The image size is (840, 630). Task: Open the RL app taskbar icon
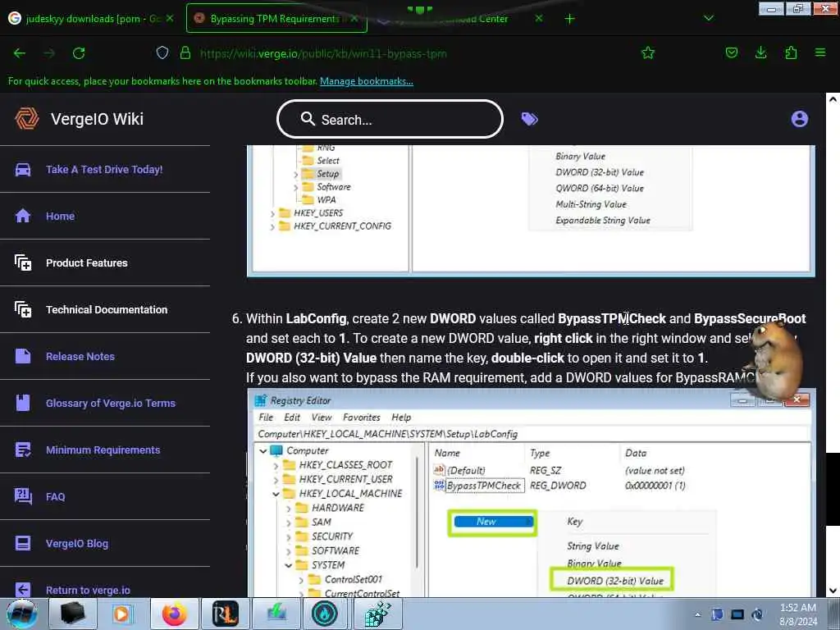[x=225, y=614]
